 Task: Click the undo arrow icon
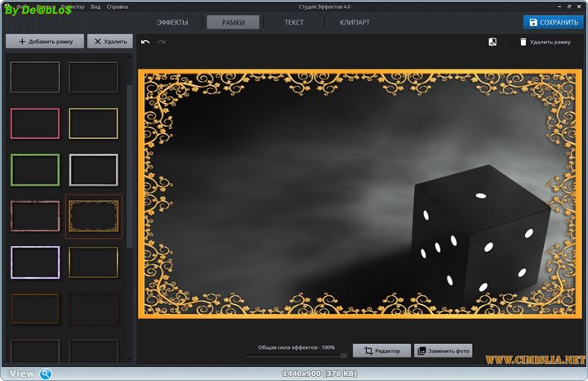[x=145, y=42]
